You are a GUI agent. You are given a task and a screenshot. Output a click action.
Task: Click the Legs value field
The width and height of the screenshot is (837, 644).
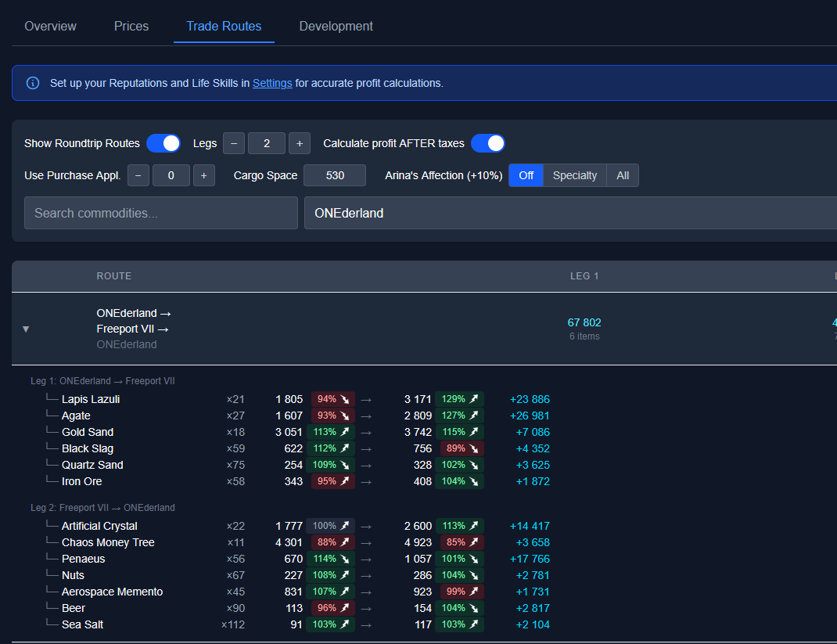[x=267, y=144]
